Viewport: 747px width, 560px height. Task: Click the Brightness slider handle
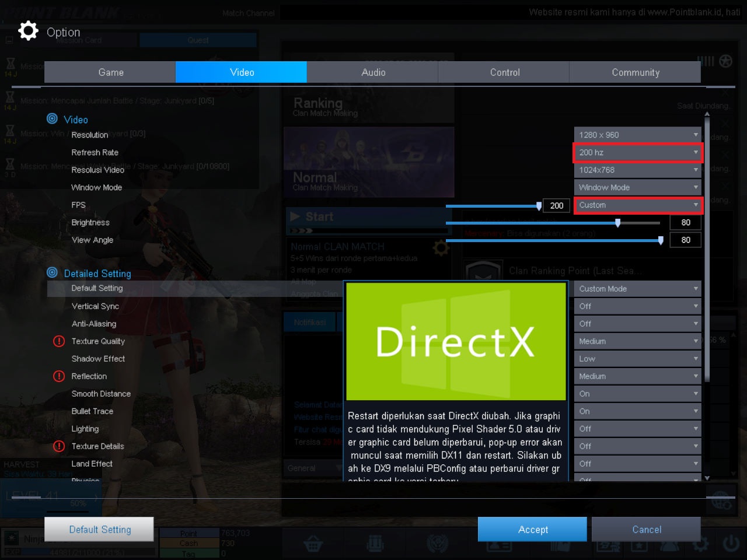pos(617,223)
